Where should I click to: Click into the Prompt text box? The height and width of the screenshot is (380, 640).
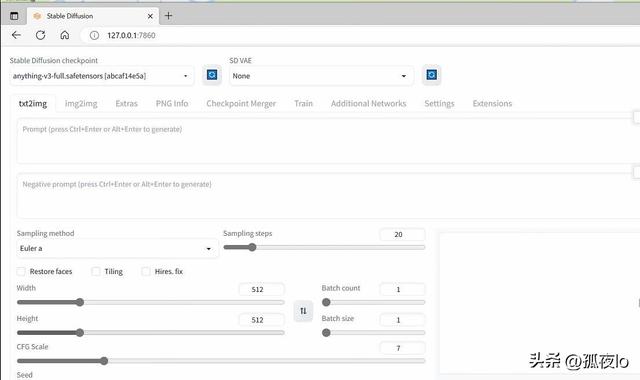coord(327,141)
